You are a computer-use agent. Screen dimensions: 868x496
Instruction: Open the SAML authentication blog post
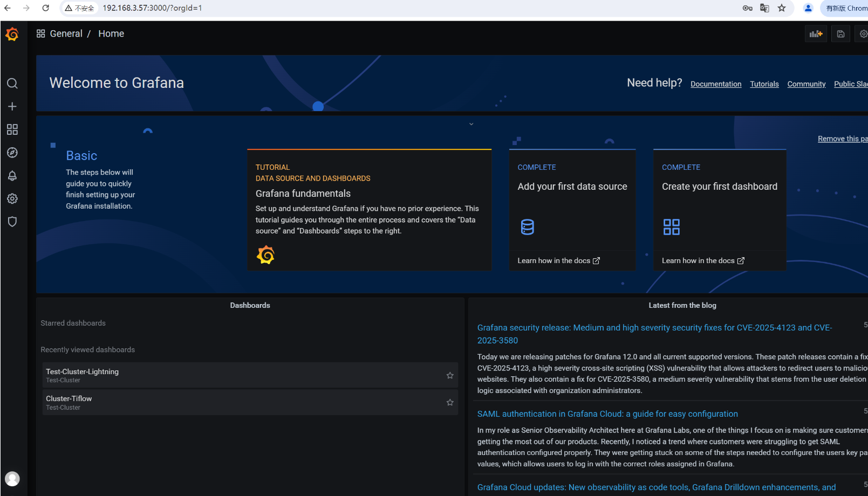pos(607,414)
